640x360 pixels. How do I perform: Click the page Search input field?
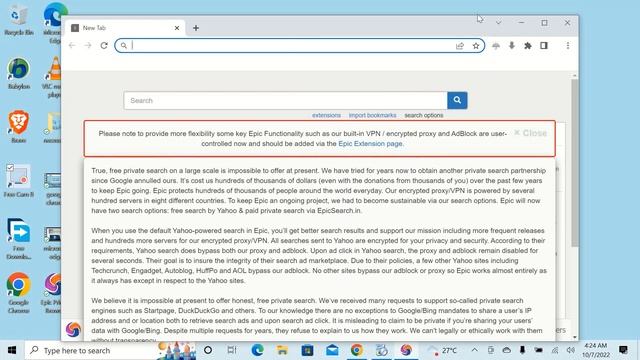coord(285,100)
